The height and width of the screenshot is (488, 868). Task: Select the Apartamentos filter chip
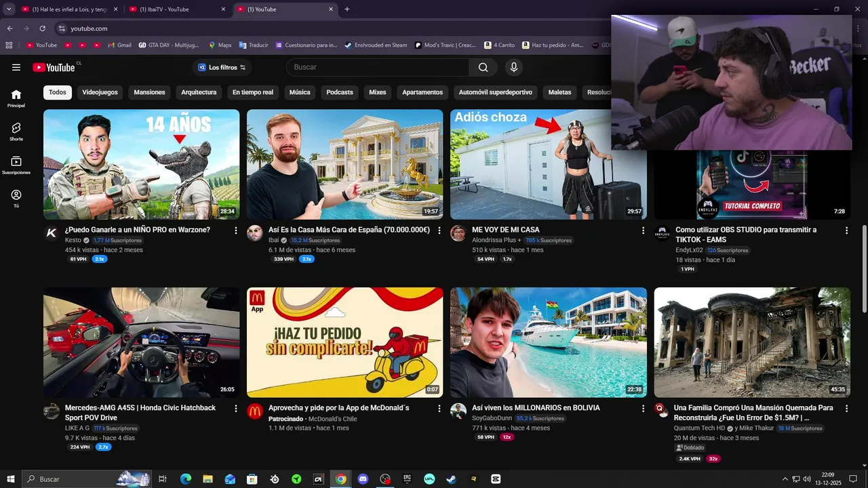(x=422, y=92)
